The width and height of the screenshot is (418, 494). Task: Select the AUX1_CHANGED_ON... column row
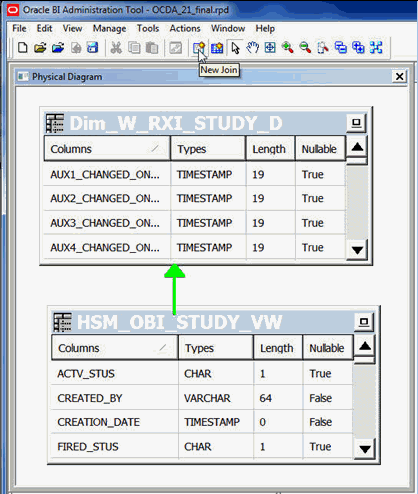coord(195,174)
